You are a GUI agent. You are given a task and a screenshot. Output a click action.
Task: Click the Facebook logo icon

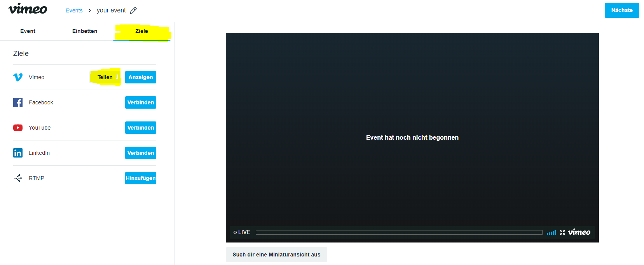[18, 102]
